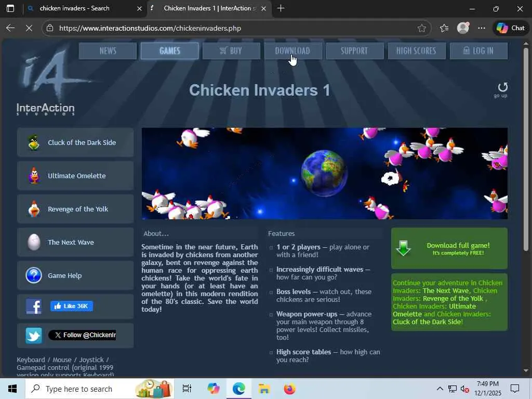Image resolution: width=532 pixels, height=399 pixels.
Task: Open the GAMES menu
Action: 170,51
